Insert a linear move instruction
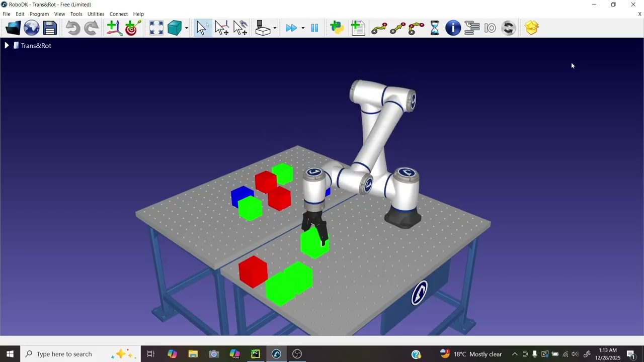 397,28
